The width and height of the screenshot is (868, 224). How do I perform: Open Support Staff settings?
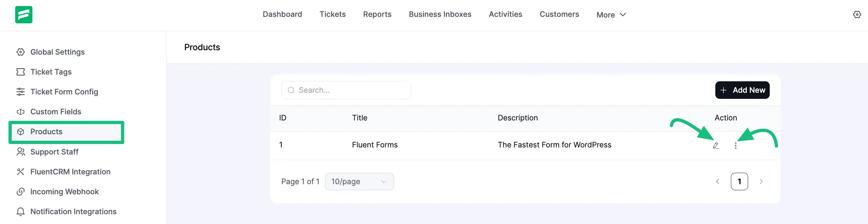pos(54,152)
